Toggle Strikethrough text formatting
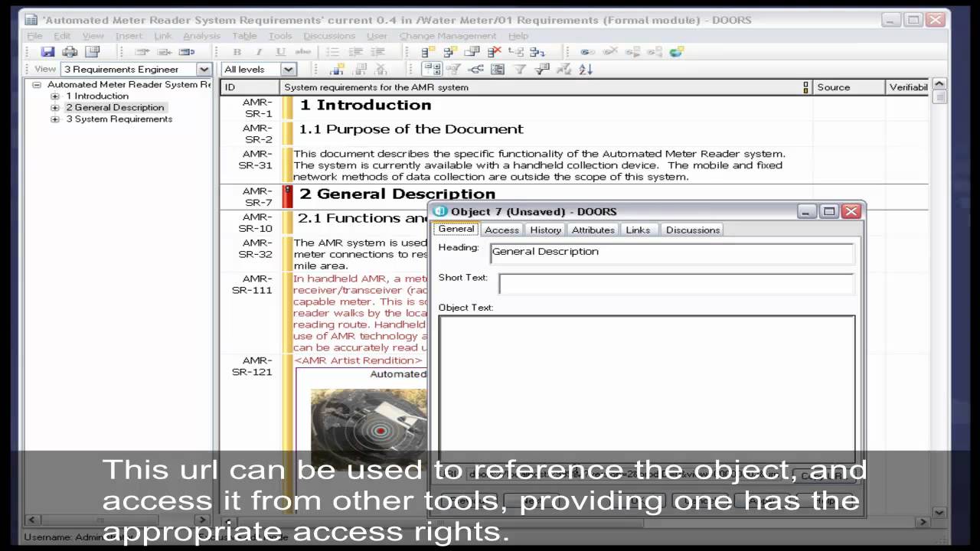The width and height of the screenshot is (980, 551). [x=303, y=52]
